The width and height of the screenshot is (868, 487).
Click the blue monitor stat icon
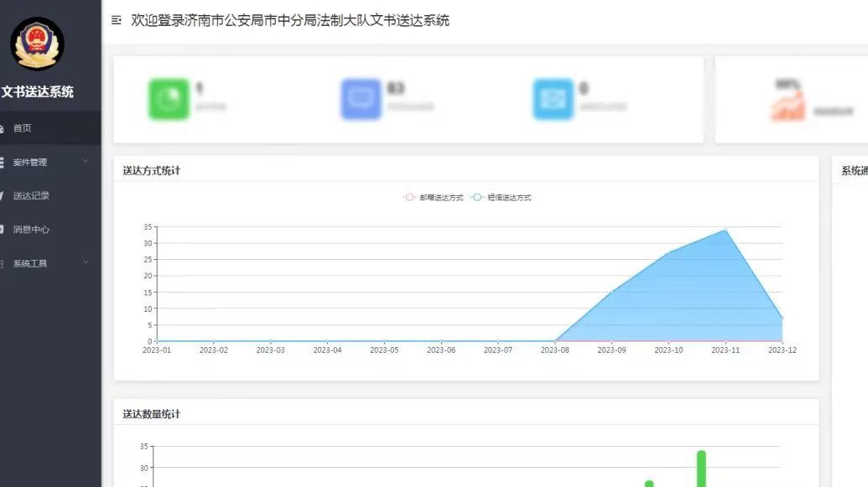pos(361,99)
